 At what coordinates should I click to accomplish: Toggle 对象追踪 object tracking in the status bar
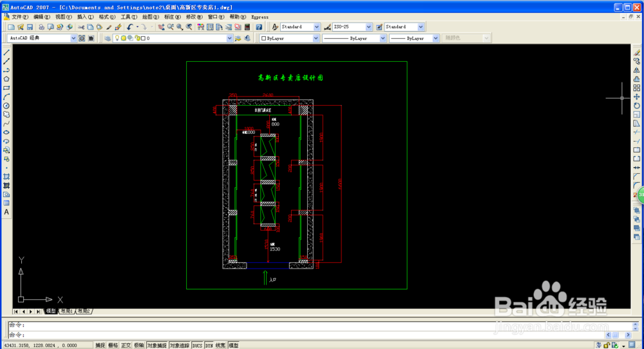(x=180, y=345)
